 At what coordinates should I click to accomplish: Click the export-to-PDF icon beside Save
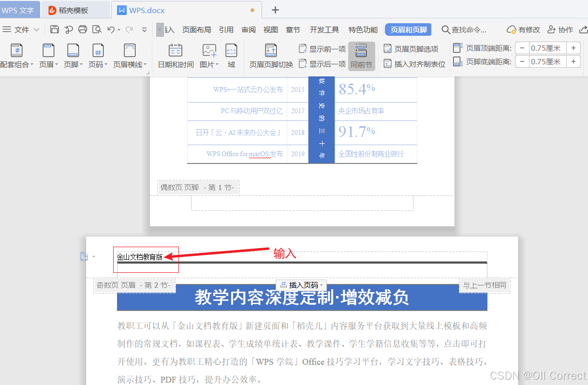click(x=69, y=30)
